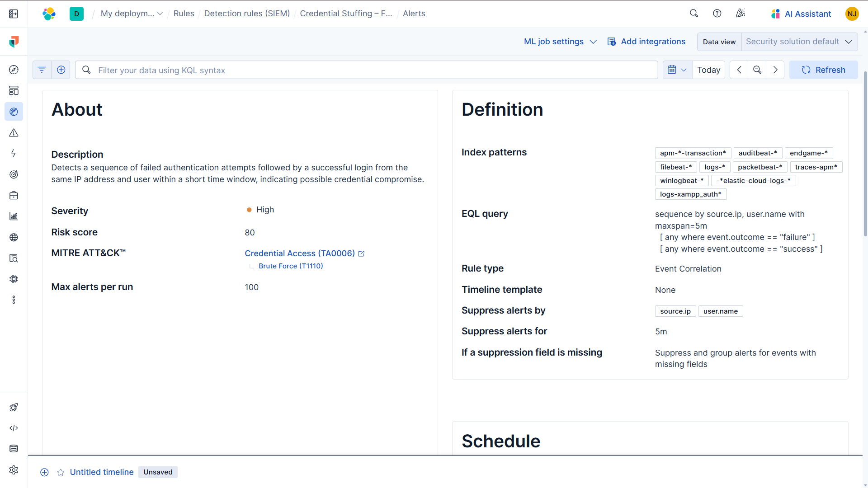The height and width of the screenshot is (488, 868).
Task: Open Cases via the briefcase icon
Action: (14, 195)
